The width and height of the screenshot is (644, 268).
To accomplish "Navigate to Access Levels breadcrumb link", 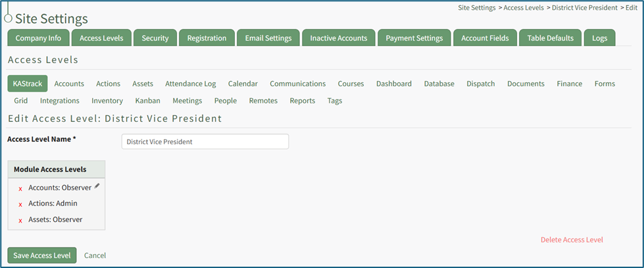I will click(523, 8).
